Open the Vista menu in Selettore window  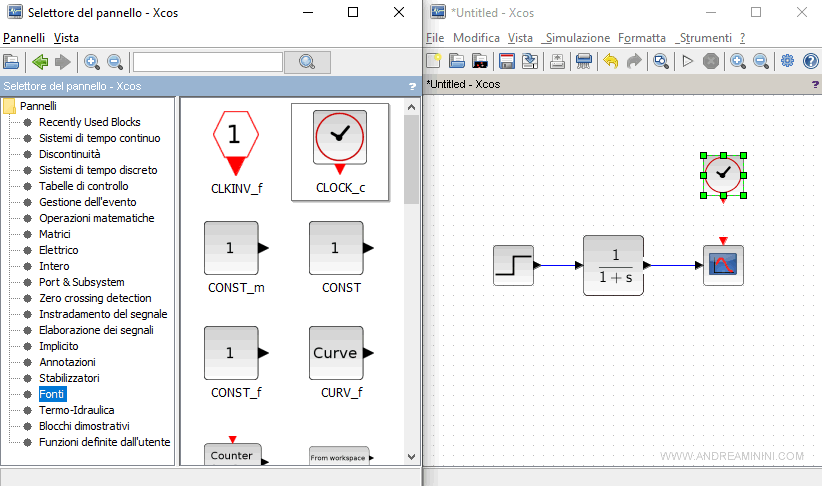[x=66, y=38]
